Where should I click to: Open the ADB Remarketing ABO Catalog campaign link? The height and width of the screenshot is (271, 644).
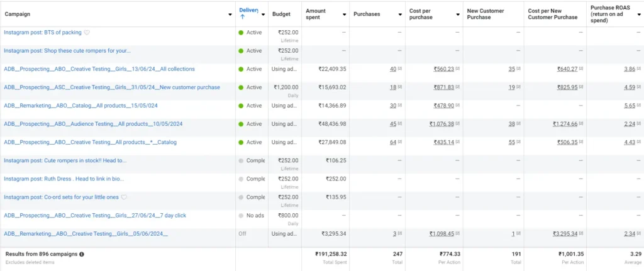(80, 106)
